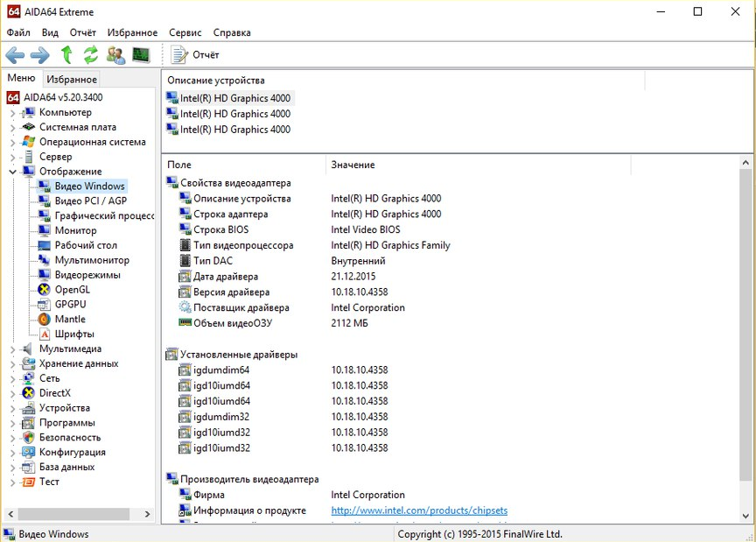The width and height of the screenshot is (756, 542).
Task: Go forward with the blue right arrow
Action: 40,55
